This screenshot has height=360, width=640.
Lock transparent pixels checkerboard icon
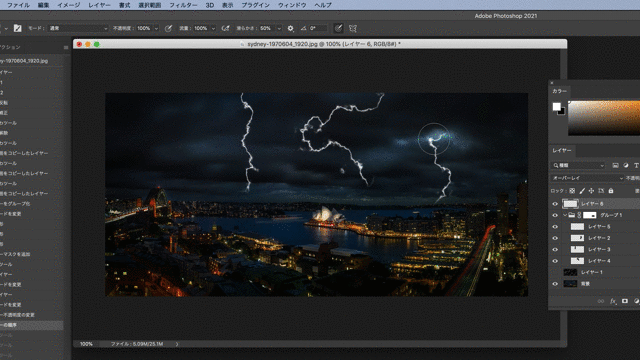[x=572, y=191]
